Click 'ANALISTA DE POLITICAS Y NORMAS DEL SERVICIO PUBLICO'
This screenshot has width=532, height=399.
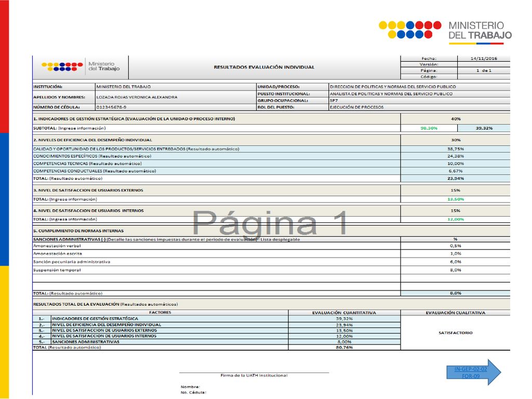click(x=391, y=94)
